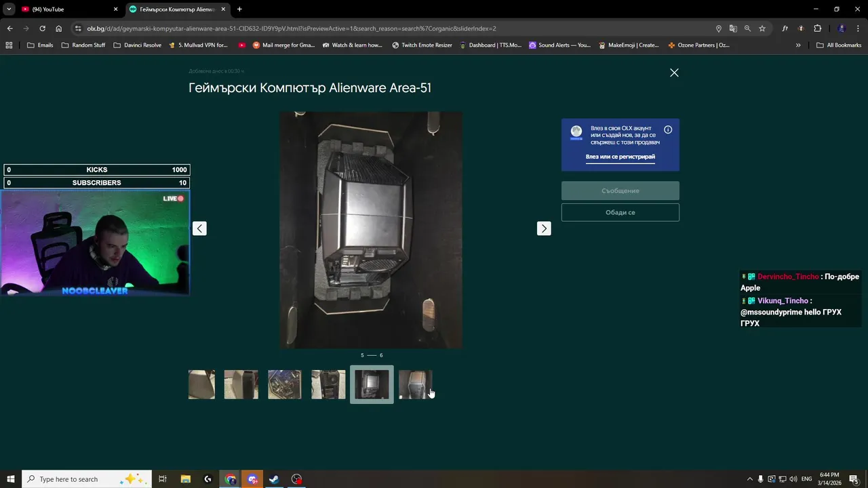Open the zoom level icon
868x488 pixels.
coord(747,28)
